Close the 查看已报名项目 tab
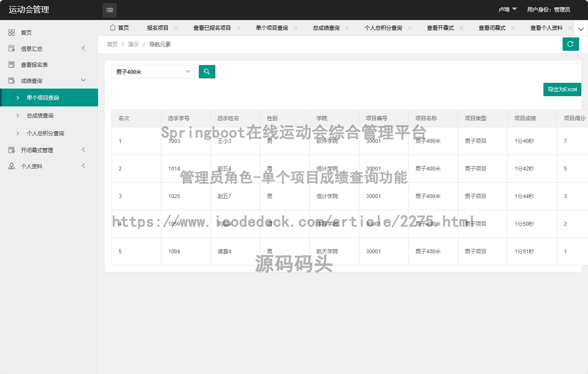 (238, 28)
